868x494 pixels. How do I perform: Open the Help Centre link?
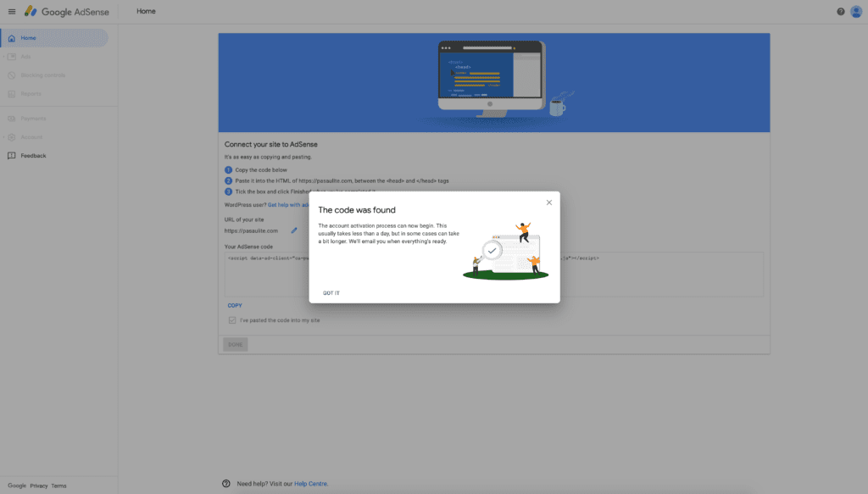310,484
